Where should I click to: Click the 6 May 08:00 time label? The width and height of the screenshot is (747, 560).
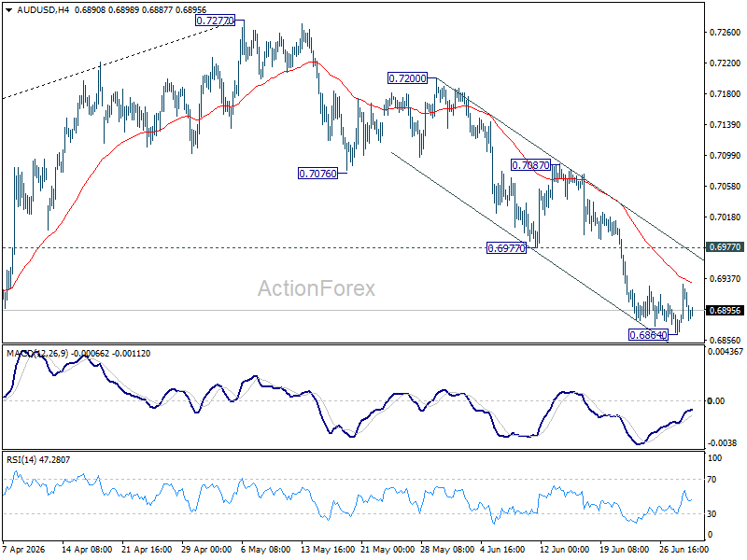[x=266, y=549]
